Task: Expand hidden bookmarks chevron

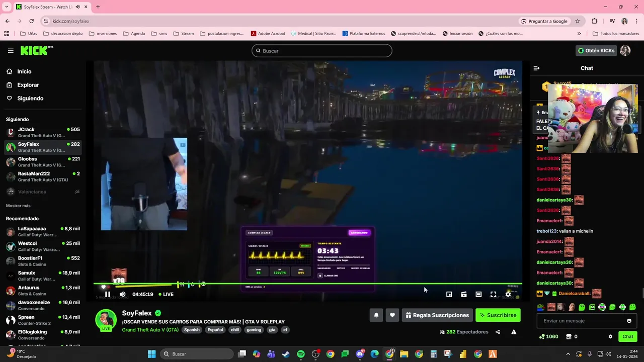Action: (579, 34)
